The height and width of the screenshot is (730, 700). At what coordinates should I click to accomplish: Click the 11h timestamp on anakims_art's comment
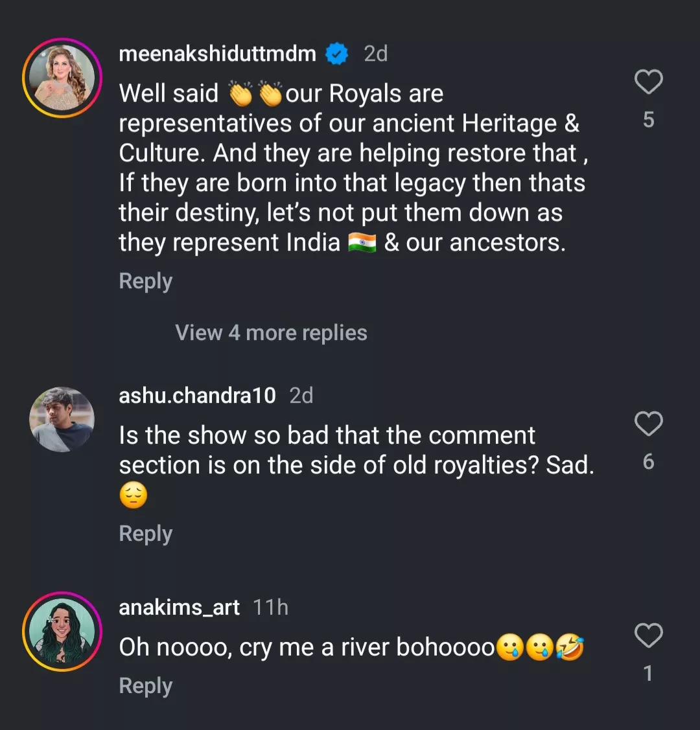[x=270, y=608]
